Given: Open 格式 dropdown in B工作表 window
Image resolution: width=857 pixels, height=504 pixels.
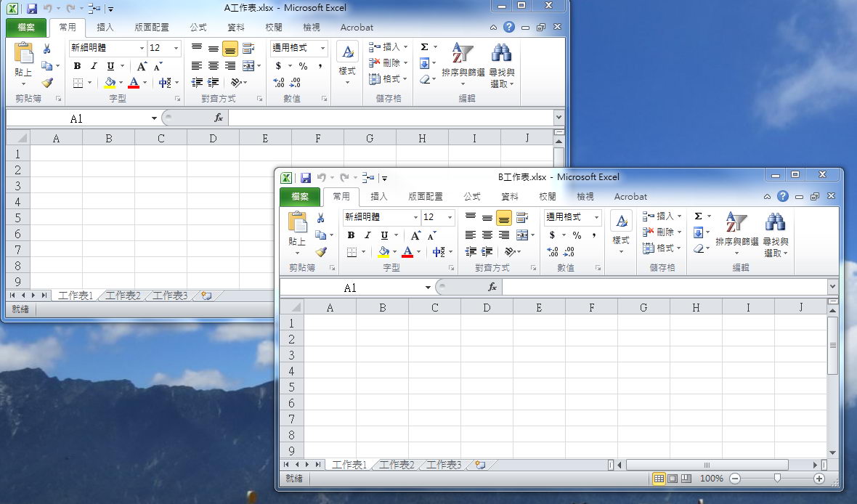Looking at the screenshot, I should [x=662, y=248].
